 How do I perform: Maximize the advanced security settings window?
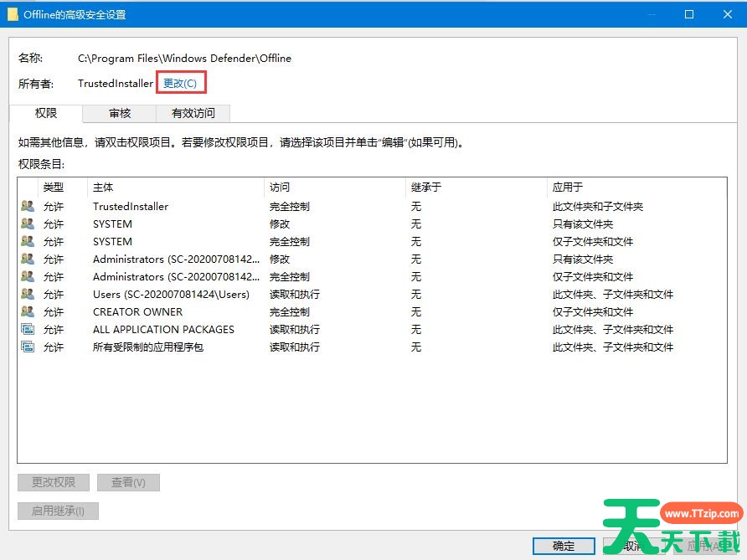click(688, 14)
